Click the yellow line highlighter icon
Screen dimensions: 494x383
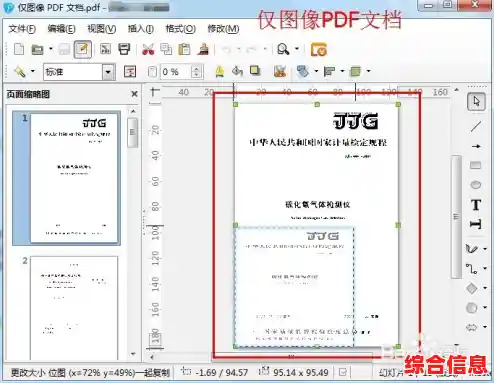tap(219, 71)
